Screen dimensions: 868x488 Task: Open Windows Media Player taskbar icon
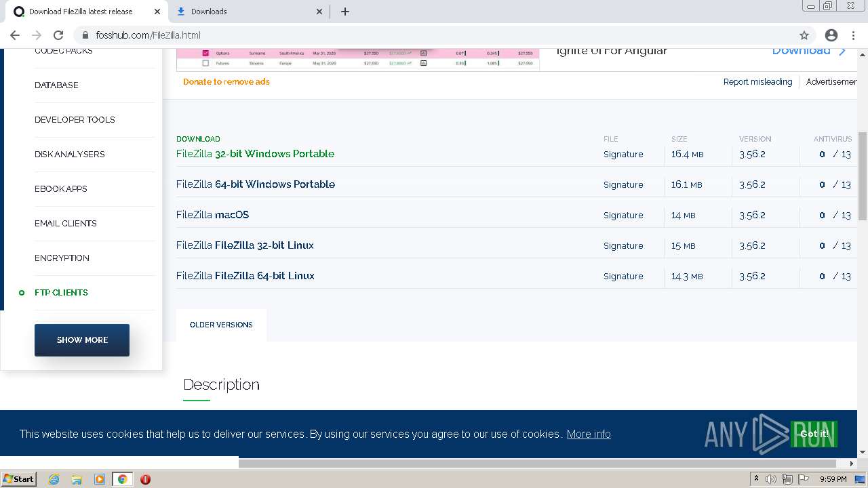pos(100,479)
